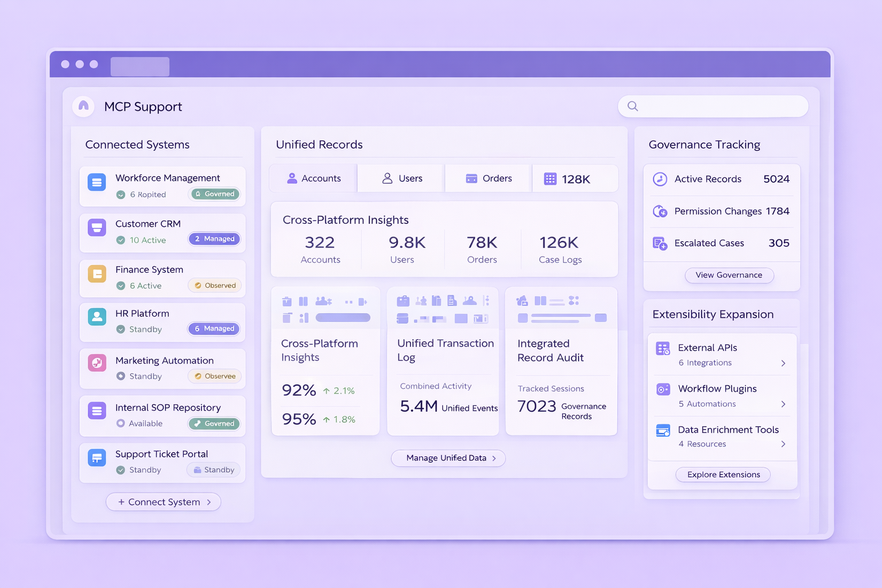Expand Data Enrichment Tools chevron

coord(783,444)
